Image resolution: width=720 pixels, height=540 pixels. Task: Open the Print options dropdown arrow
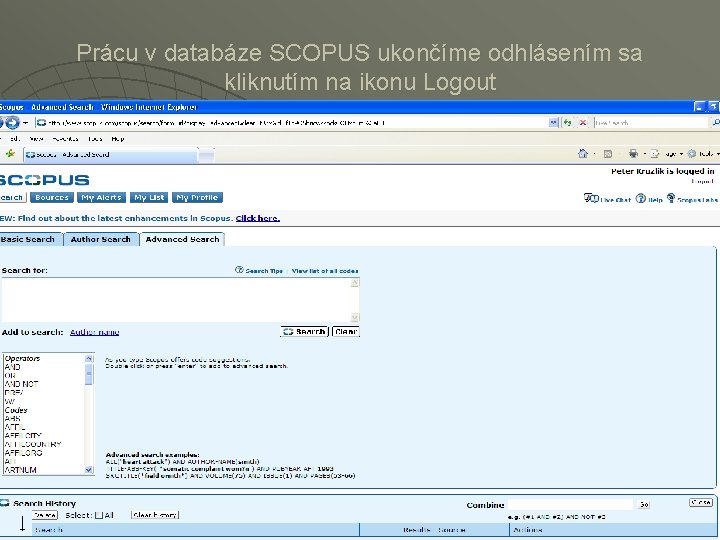pyautogui.click(x=644, y=154)
